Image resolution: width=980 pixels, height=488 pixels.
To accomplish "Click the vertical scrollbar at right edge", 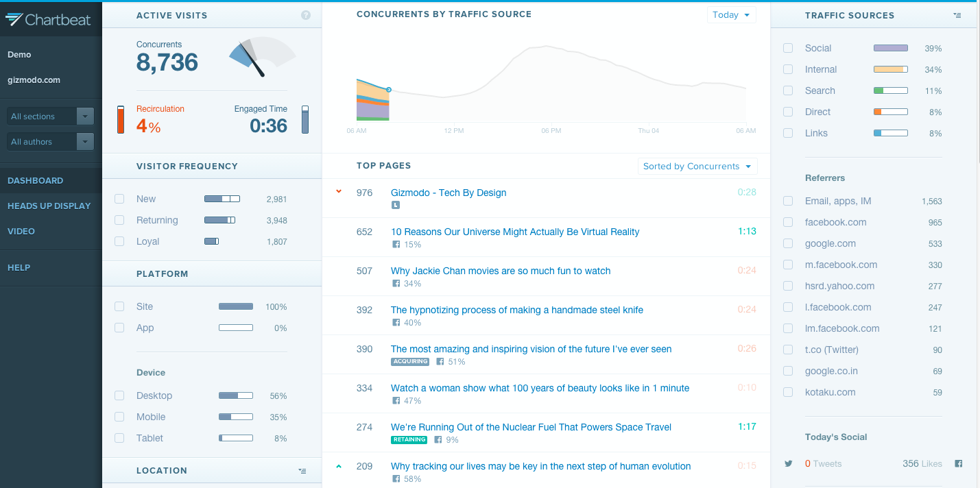I will point(978,82).
